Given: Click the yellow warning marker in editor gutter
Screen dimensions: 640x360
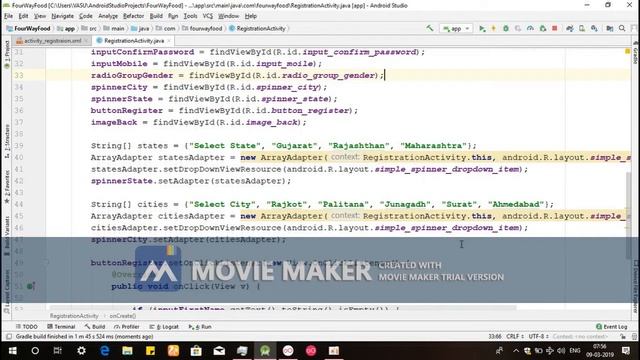Looking at the screenshot, I should pos(627,51).
